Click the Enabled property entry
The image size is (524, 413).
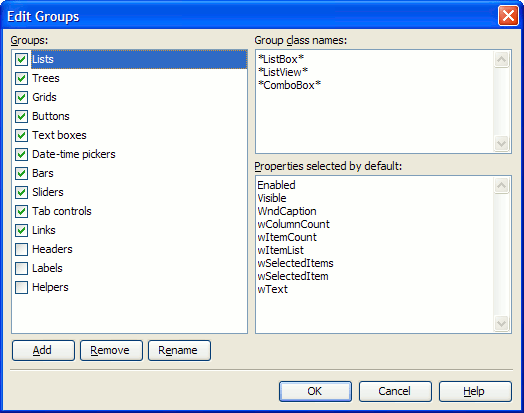coord(276,185)
